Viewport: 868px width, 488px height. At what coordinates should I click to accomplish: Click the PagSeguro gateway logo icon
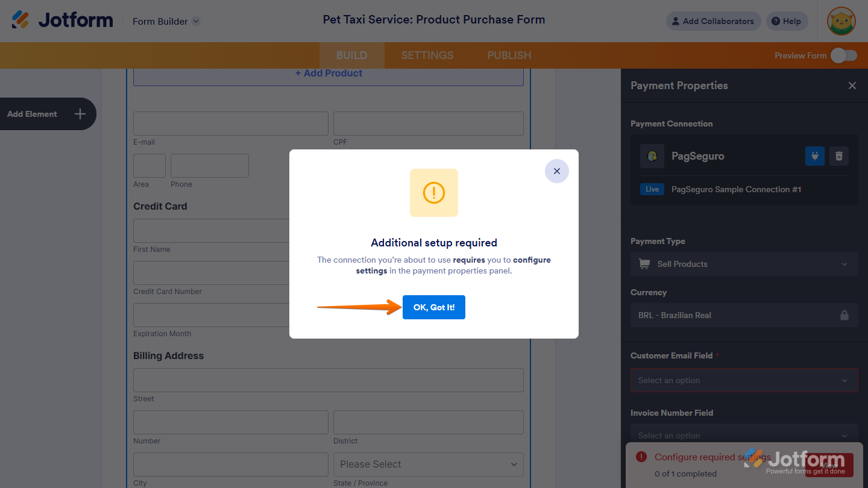[x=652, y=156]
